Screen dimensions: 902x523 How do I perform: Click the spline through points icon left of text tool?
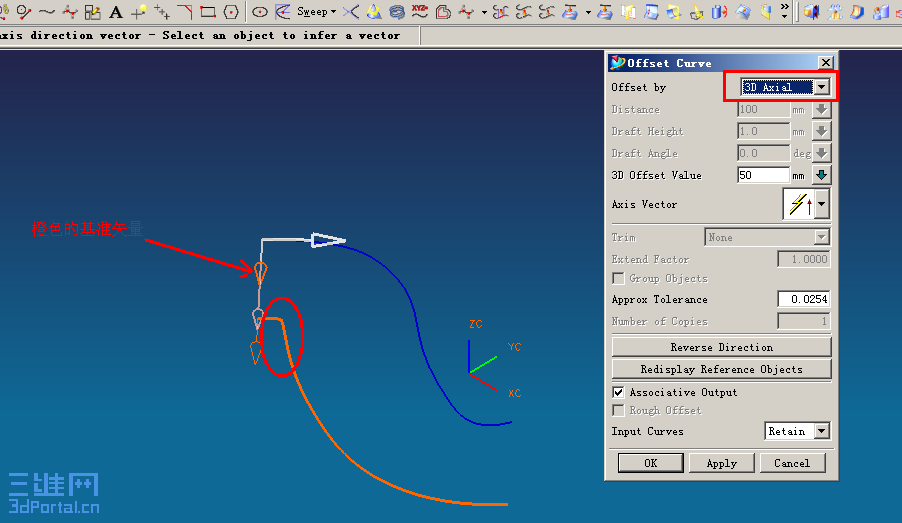(x=70, y=12)
